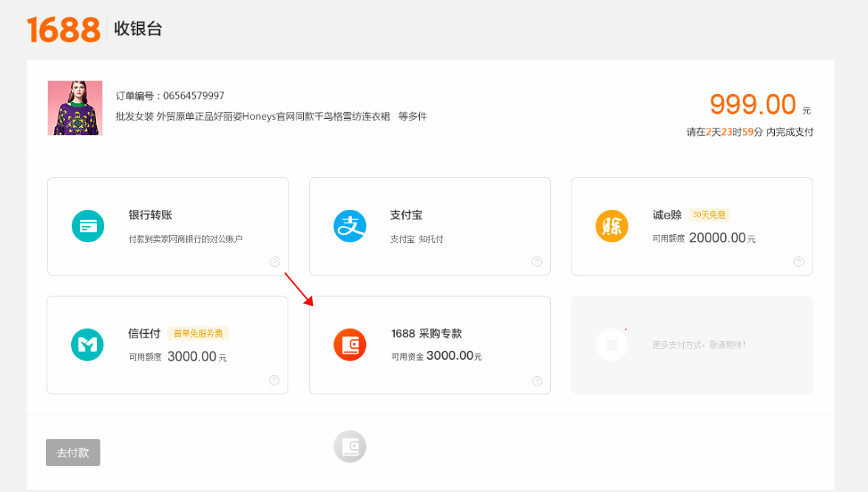The image size is (868, 492).
Task: Select the 1688 采购专款 wallet icon
Action: 350,344
